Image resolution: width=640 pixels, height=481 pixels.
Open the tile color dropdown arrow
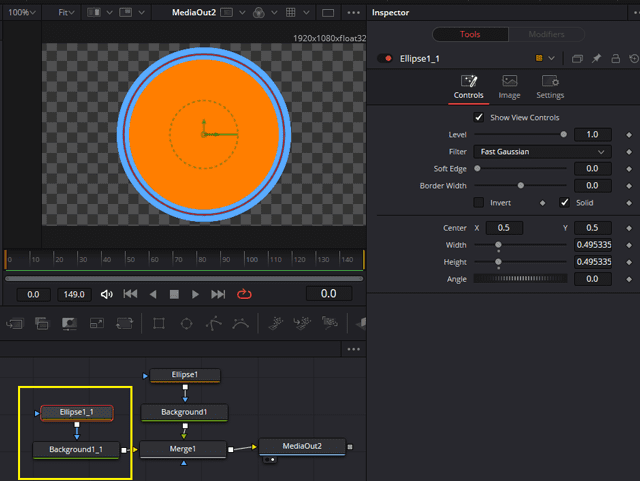[551, 58]
